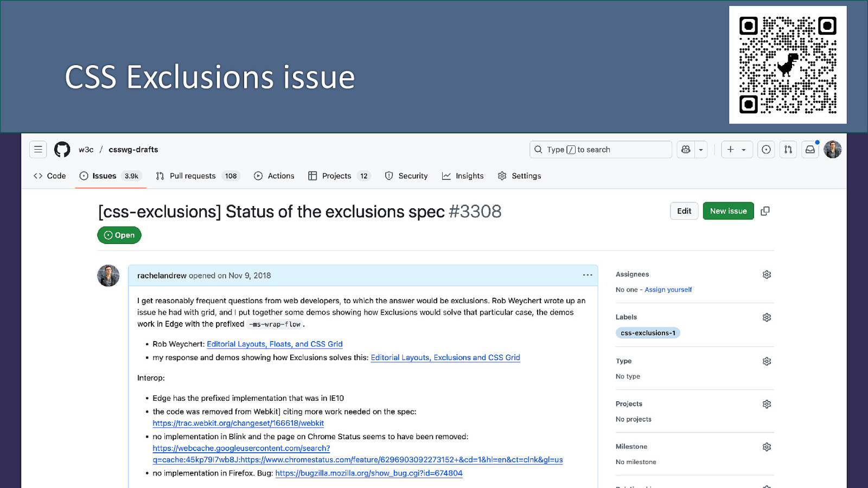868x488 pixels.
Task: Open the comment options ellipsis menu
Action: (x=588, y=275)
